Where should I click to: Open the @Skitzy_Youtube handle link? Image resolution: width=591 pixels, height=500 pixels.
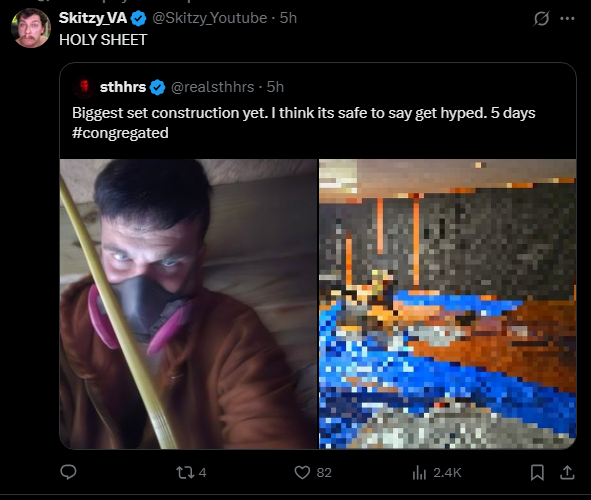(210, 18)
